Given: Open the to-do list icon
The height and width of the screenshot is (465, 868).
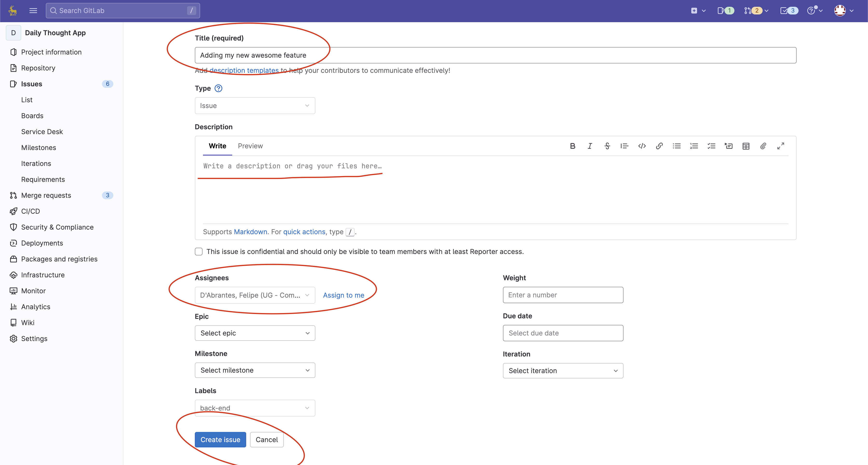Looking at the screenshot, I should pyautogui.click(x=789, y=10).
